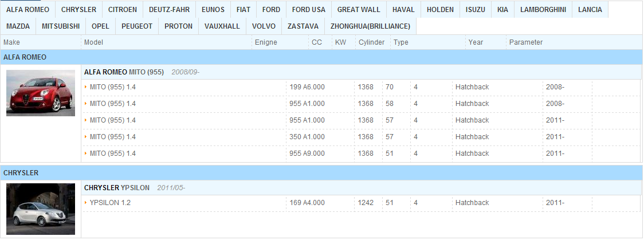Open the DEUTZ-FAHR tab
This screenshot has height=240, width=644.
pos(169,9)
